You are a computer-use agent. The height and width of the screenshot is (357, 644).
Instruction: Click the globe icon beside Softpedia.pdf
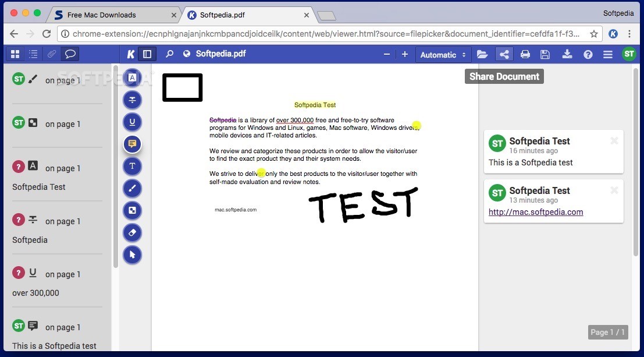187,54
